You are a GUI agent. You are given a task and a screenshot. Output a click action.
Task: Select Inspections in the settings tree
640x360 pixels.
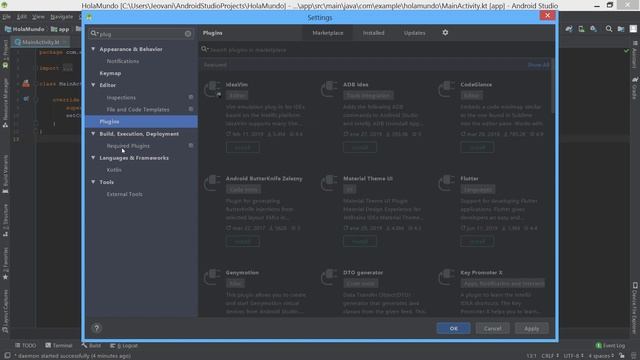tap(121, 97)
